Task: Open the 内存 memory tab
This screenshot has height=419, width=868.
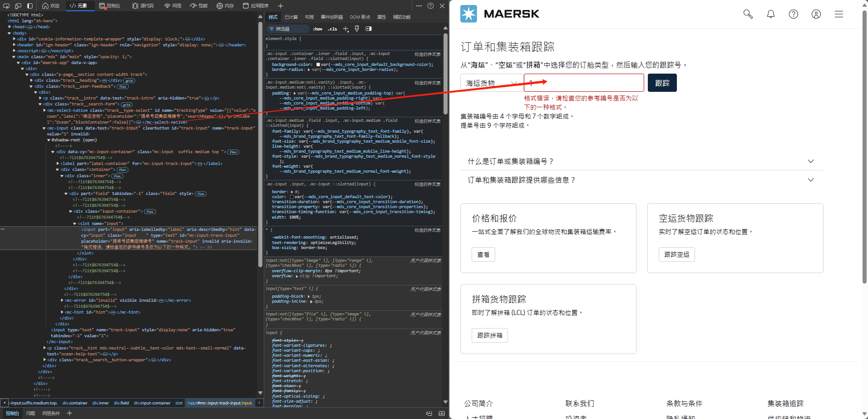Action: tap(225, 6)
